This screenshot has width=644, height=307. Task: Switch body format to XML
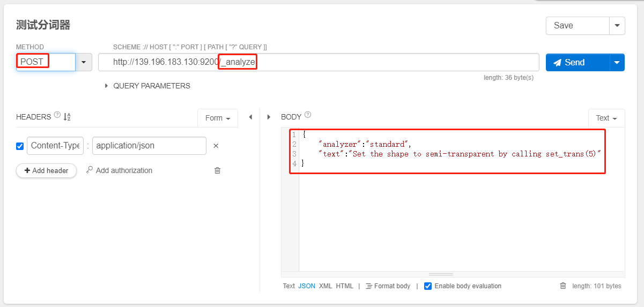click(325, 286)
